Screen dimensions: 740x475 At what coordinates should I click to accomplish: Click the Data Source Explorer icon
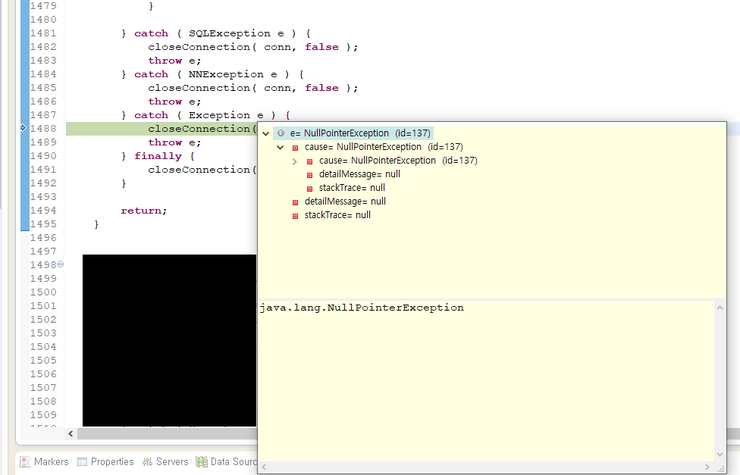(201, 461)
